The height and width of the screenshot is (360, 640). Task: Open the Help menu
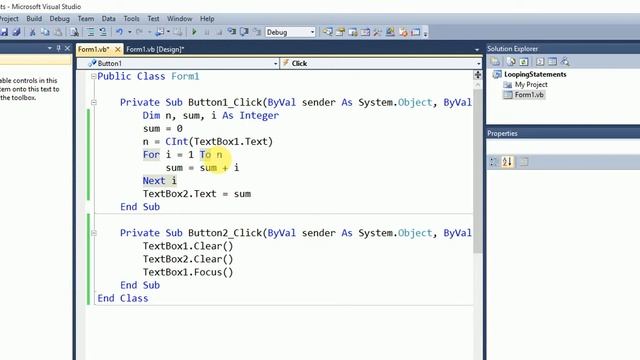[x=207, y=19]
